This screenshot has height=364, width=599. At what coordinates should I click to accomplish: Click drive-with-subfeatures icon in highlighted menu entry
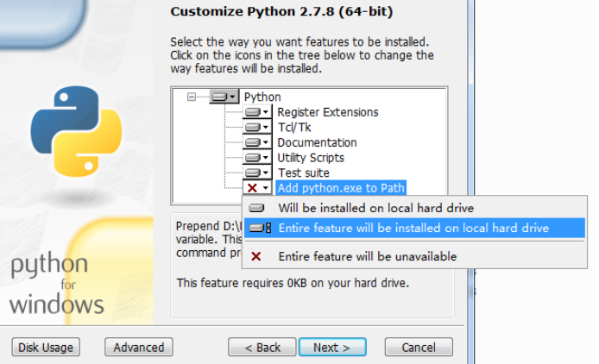click(x=260, y=228)
